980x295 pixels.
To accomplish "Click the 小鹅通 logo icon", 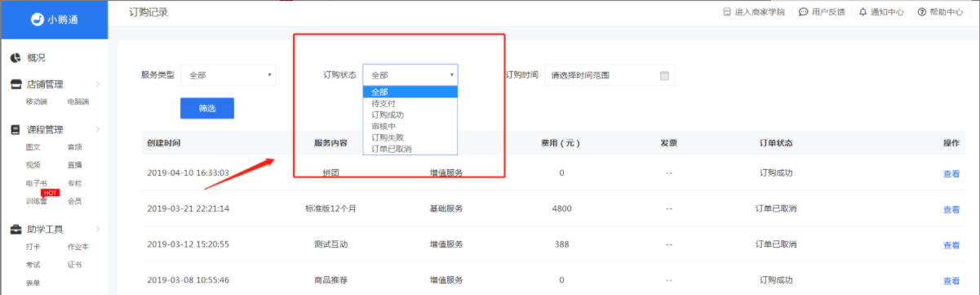I will point(37,19).
